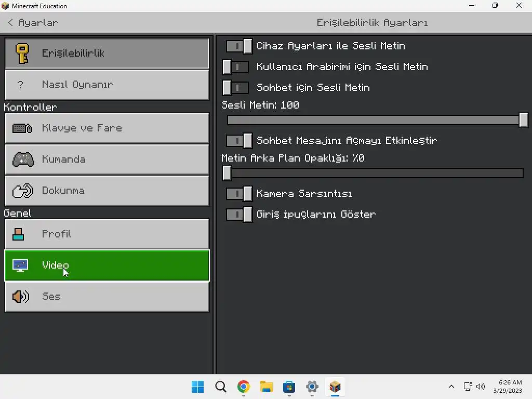Open taskbar Search
The height and width of the screenshot is (399, 532).
[220, 387]
